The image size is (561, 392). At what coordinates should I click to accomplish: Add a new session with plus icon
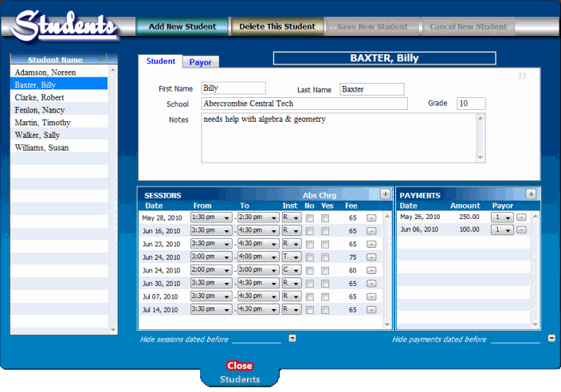385,194
